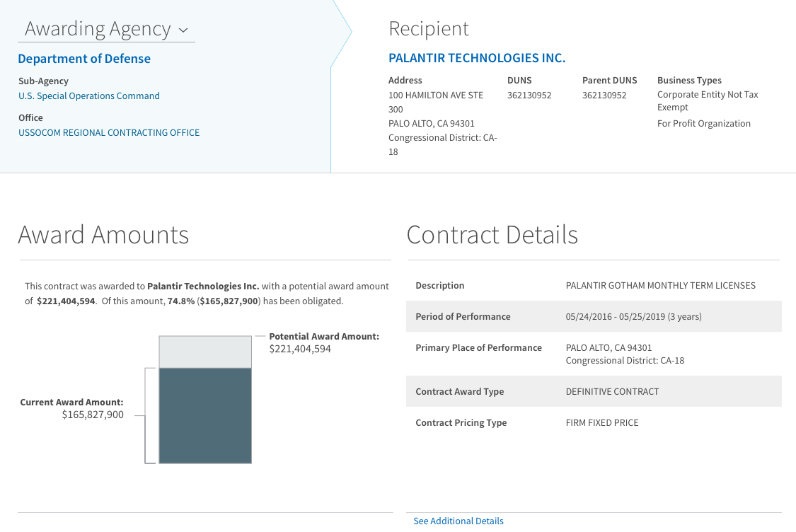The width and height of the screenshot is (796, 532).
Task: Click the Palantir Gotham Monthly Term Licenses description
Action: point(660,285)
